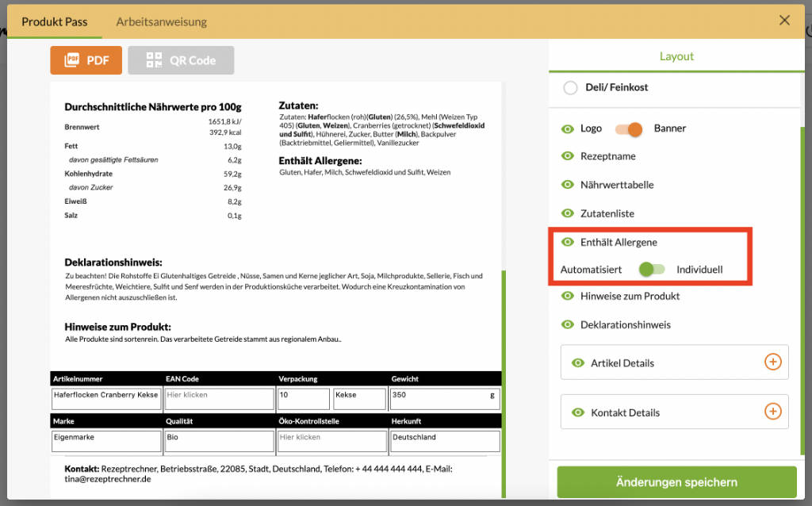
Task: Select the Produkt Pass tab
Action: click(55, 21)
